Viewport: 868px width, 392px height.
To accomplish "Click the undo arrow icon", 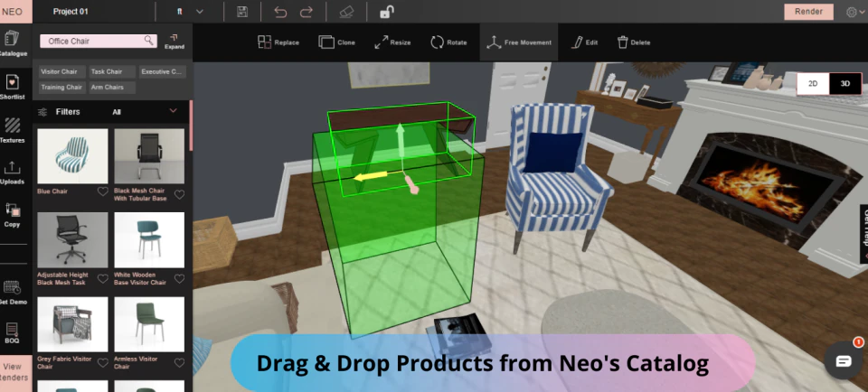I will pos(280,12).
